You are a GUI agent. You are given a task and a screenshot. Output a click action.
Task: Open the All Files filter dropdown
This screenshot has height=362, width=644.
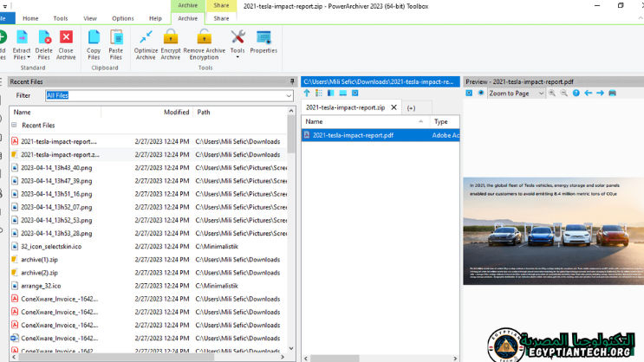[x=289, y=95]
